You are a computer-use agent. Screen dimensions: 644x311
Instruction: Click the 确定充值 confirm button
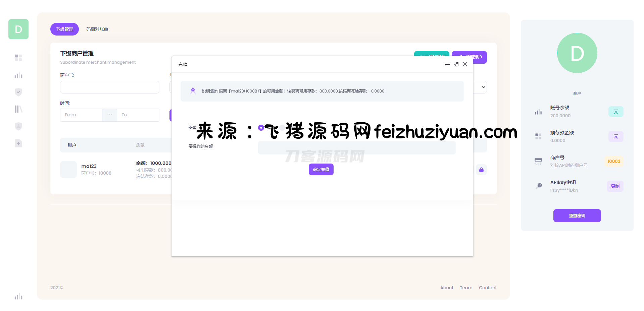pos(321,170)
